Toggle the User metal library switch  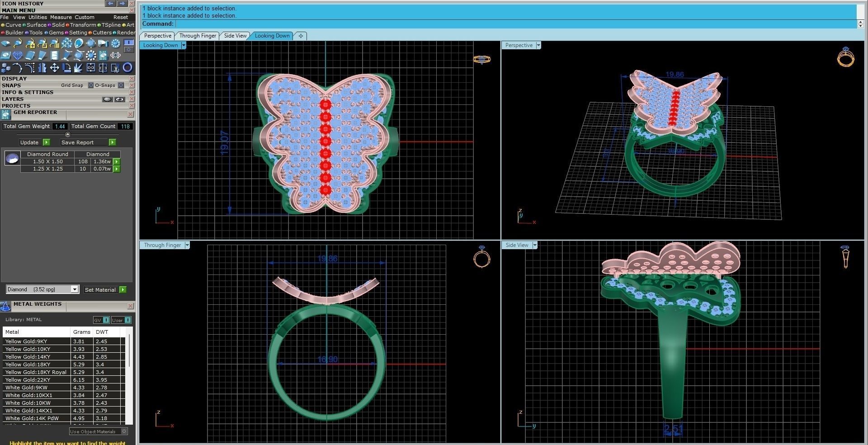(x=121, y=320)
